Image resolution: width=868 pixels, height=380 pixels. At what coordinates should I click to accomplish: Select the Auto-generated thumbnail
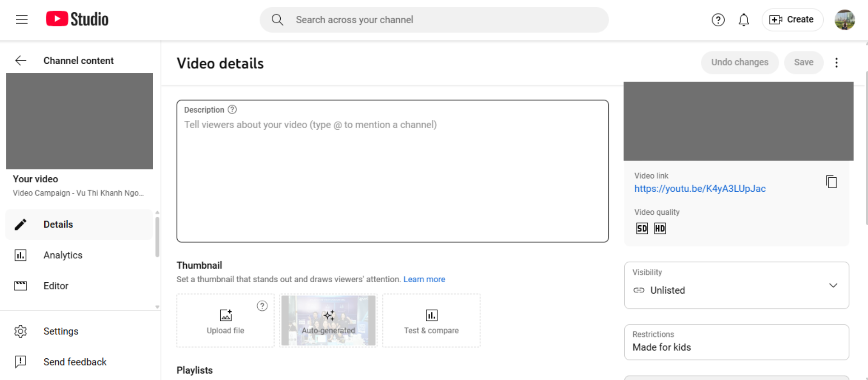point(328,320)
